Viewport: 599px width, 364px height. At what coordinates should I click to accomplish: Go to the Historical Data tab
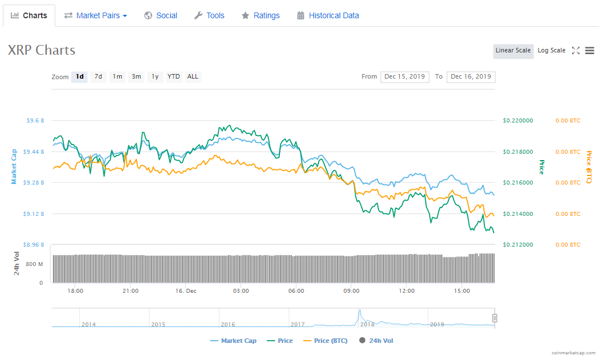click(x=328, y=15)
